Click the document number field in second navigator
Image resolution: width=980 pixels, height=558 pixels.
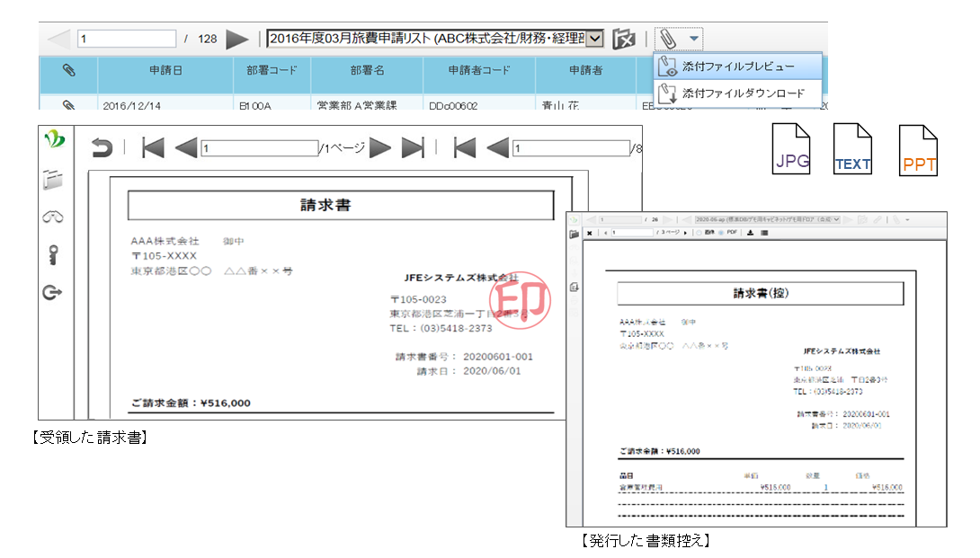pos(571,148)
